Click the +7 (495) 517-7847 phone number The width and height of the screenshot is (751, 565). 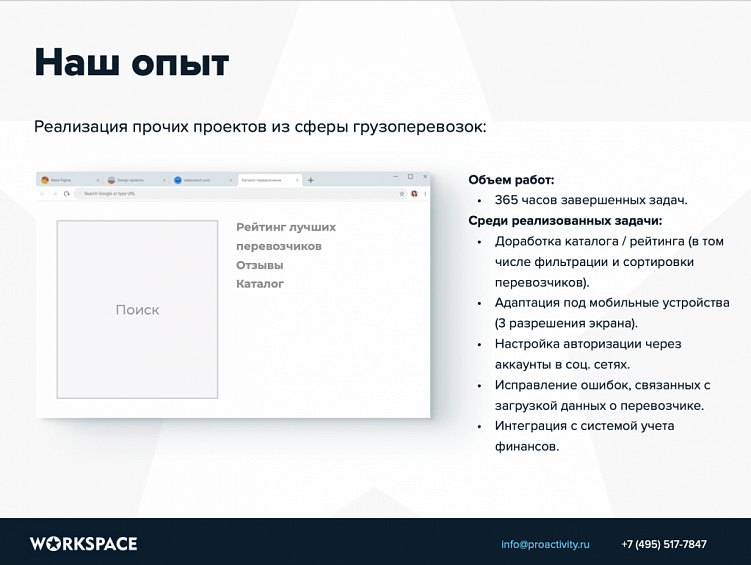(664, 544)
